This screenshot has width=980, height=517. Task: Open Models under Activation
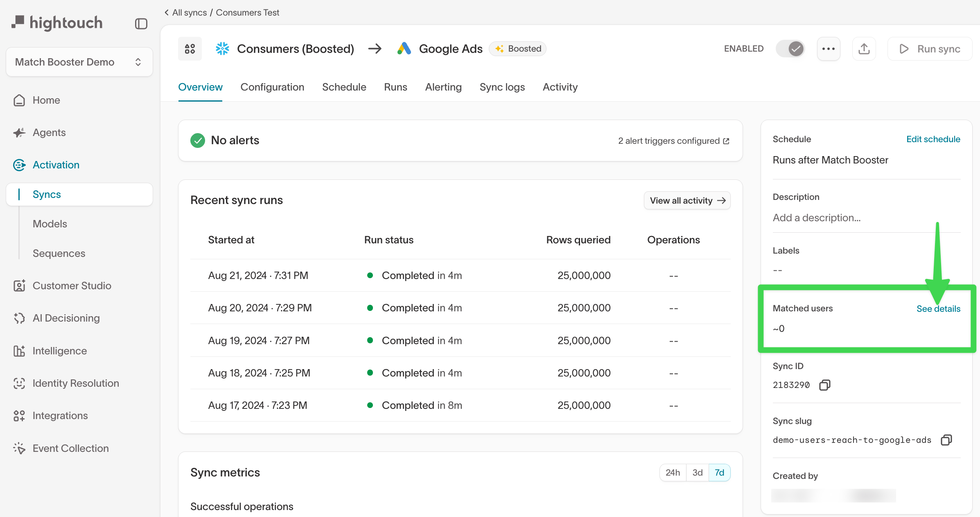pos(50,224)
